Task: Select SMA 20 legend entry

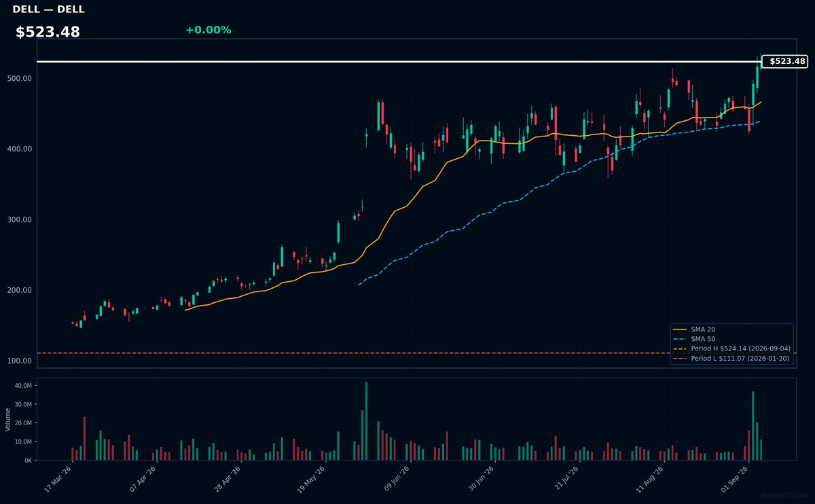Action: coord(693,329)
